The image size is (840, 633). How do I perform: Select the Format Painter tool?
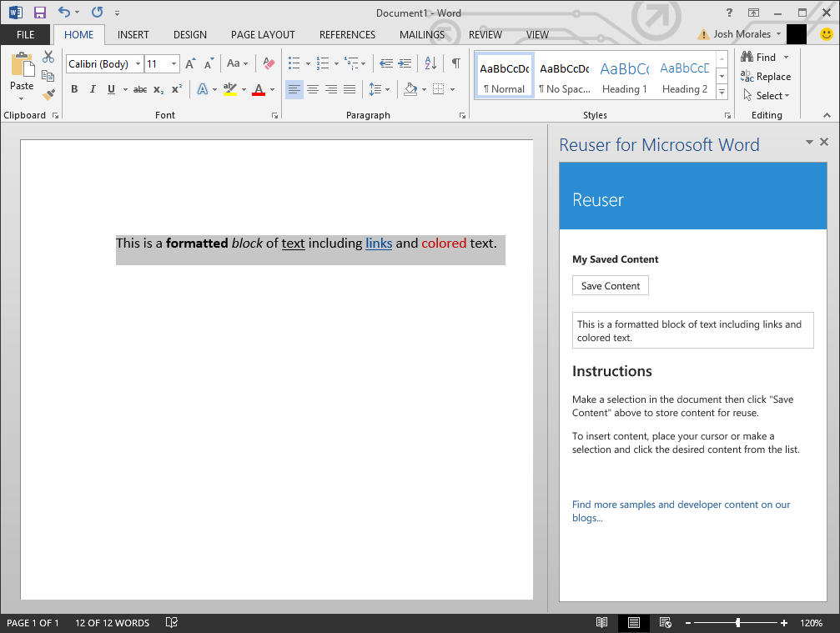click(x=48, y=94)
